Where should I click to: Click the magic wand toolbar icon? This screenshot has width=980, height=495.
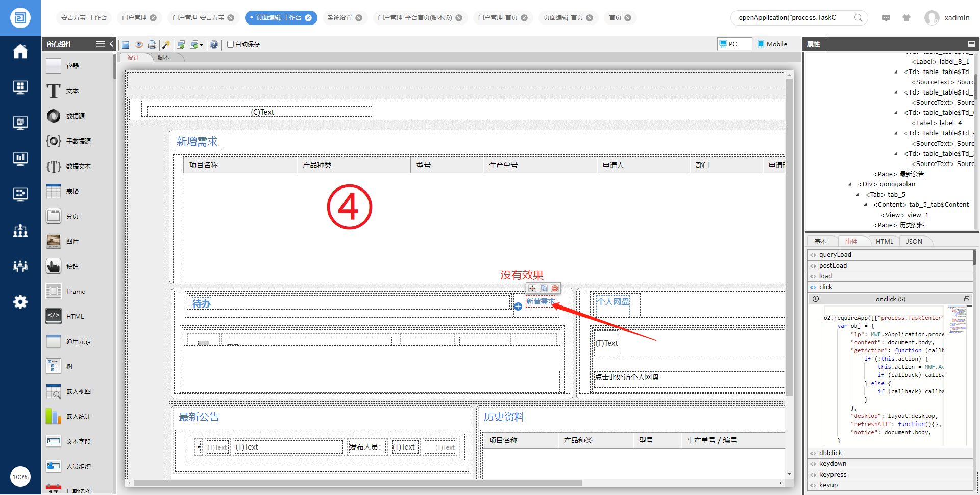pyautogui.click(x=166, y=45)
